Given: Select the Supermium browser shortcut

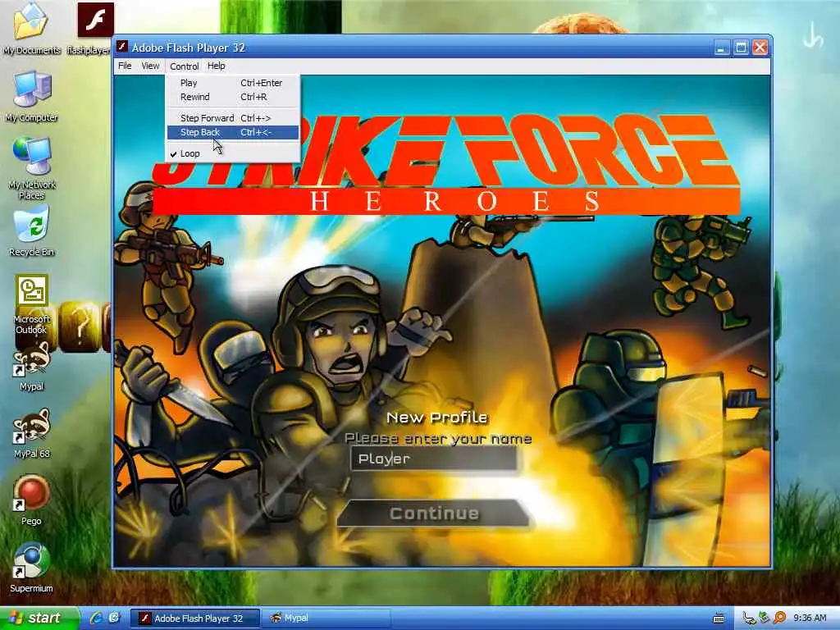Looking at the screenshot, I should click(31, 568).
